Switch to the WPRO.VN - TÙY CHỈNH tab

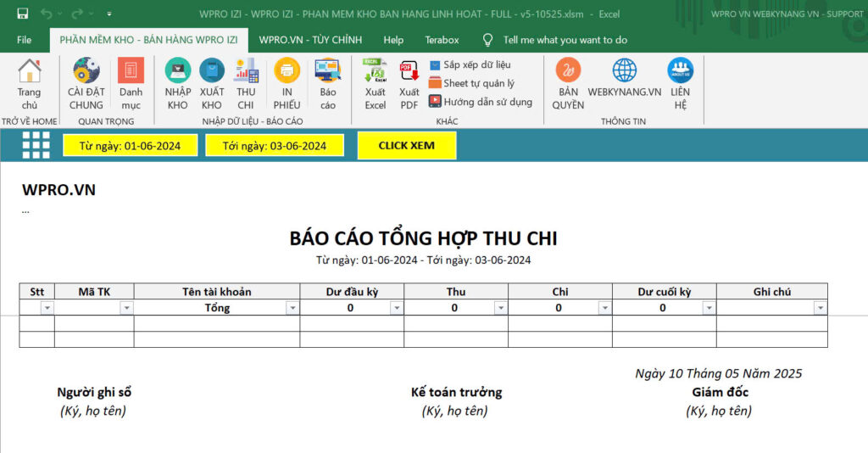310,40
